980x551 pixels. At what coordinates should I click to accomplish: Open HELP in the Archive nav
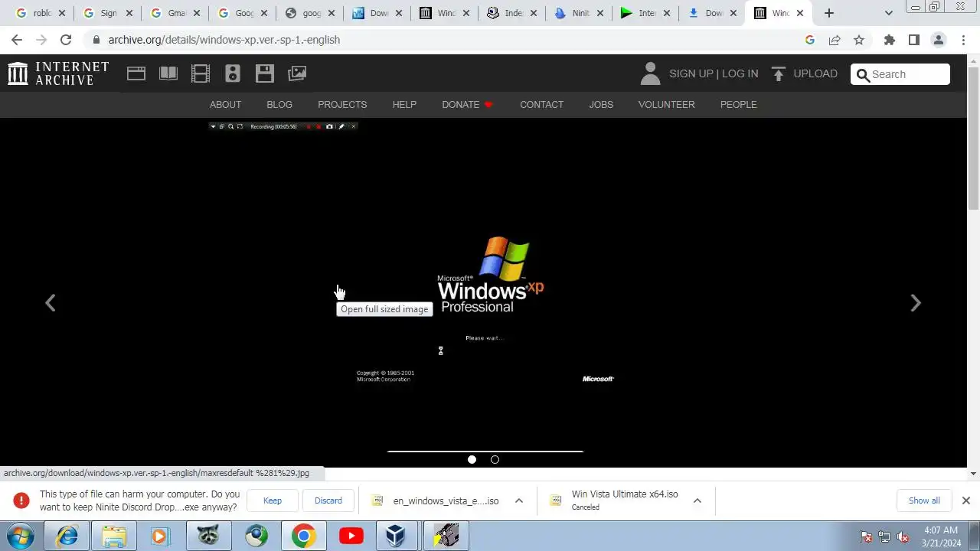coord(404,104)
